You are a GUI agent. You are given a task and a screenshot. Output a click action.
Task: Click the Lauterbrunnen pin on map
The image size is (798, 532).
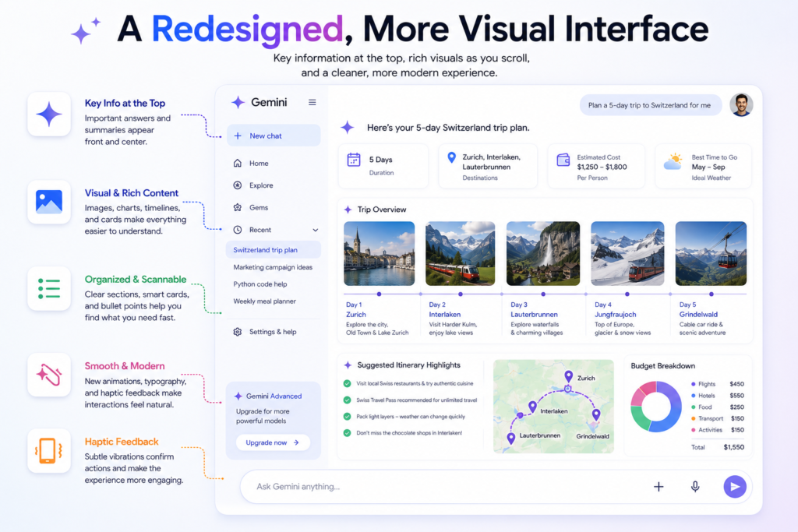pos(511,439)
